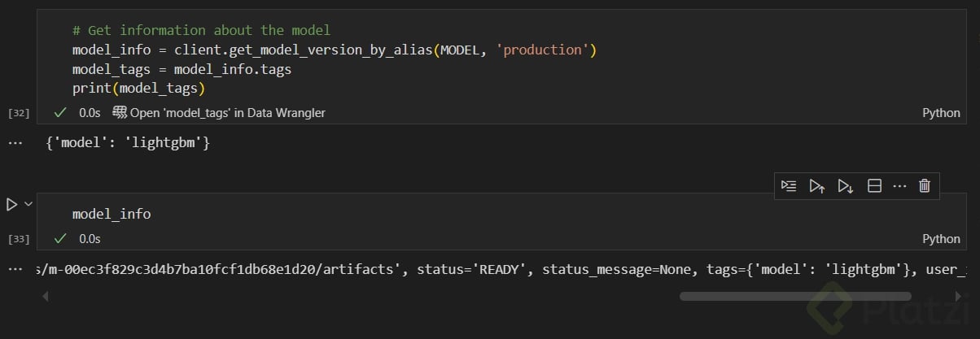Click Python language label in model_info cell
The height and width of the screenshot is (339, 980).
click(941, 239)
